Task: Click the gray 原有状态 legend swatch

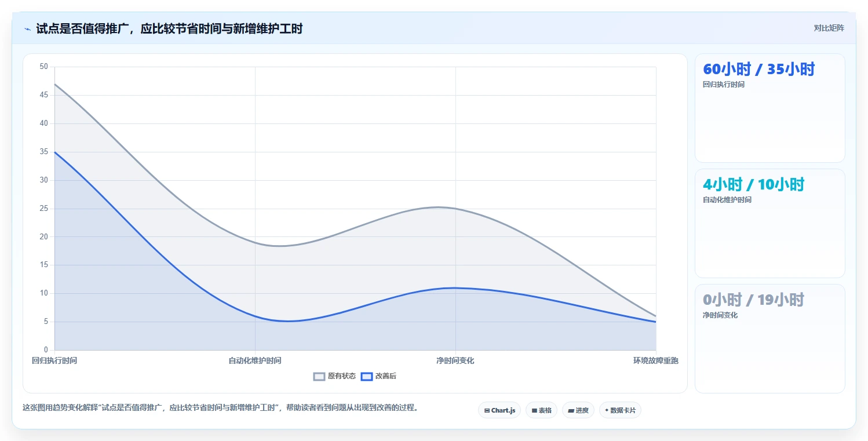Action: [319, 376]
